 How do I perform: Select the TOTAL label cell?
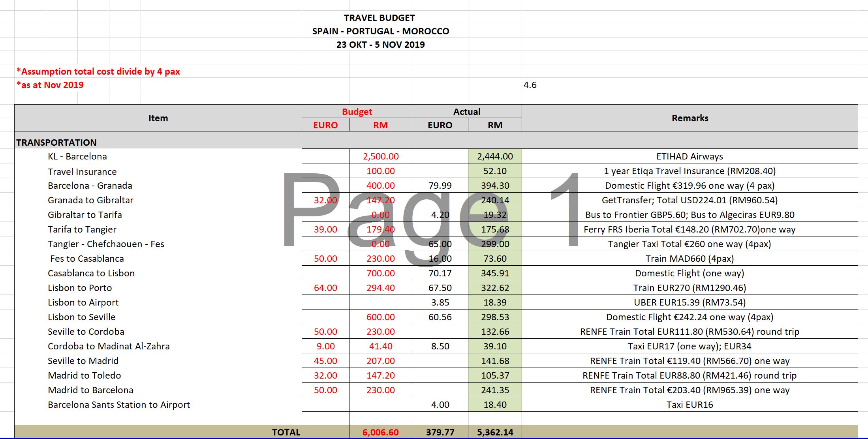[286, 432]
